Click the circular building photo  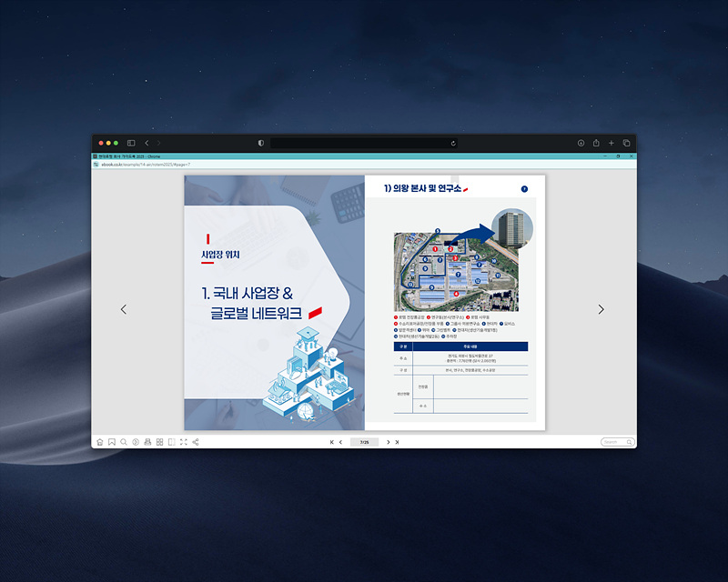tap(512, 228)
